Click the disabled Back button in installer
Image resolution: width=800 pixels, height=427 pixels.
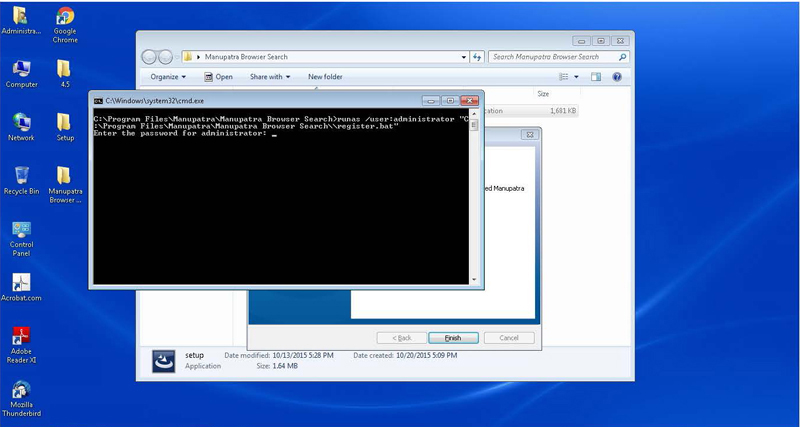pyautogui.click(x=402, y=338)
